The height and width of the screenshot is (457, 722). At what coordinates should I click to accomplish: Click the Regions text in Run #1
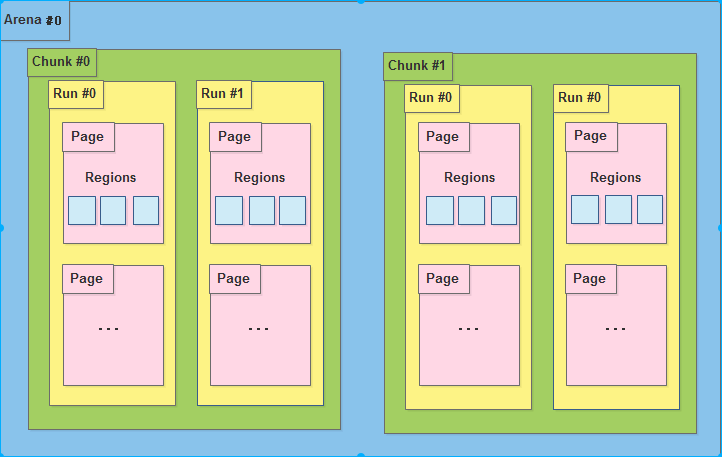point(260,178)
